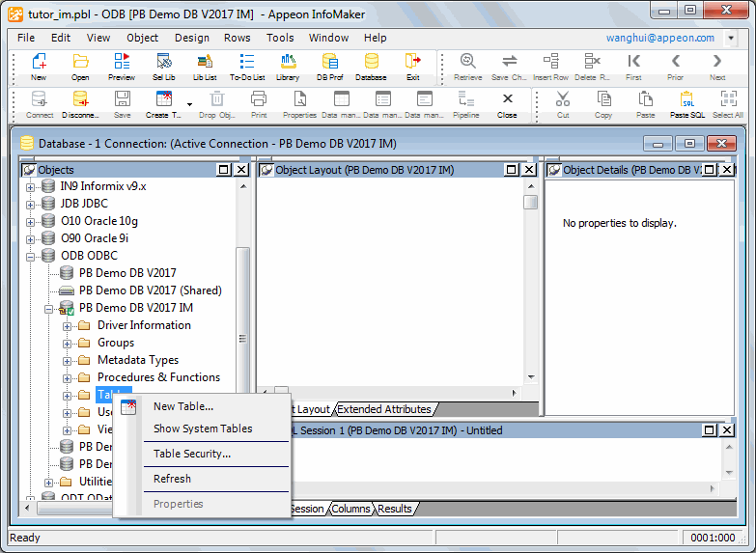756x553 pixels.
Task: Collapse the ODB ODBC tree node
Action: tap(31, 257)
